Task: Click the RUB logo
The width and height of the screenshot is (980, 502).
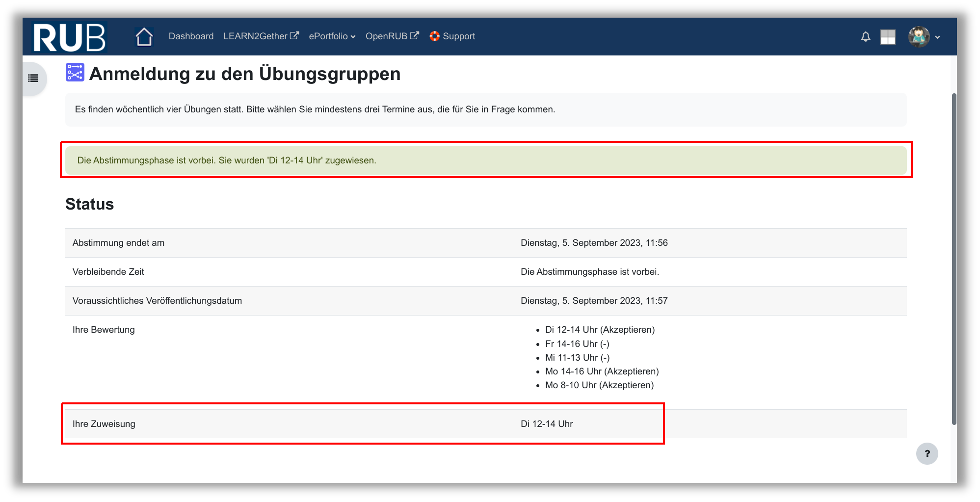Action: (x=69, y=37)
